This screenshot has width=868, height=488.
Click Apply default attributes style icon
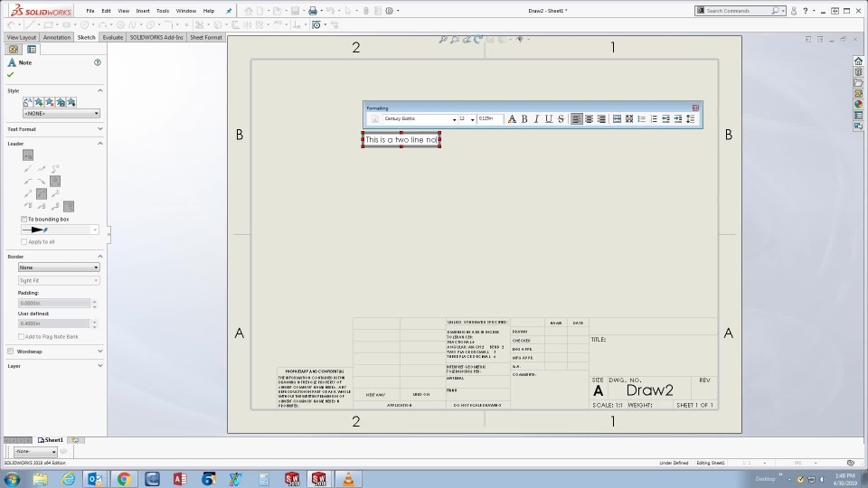(x=28, y=102)
